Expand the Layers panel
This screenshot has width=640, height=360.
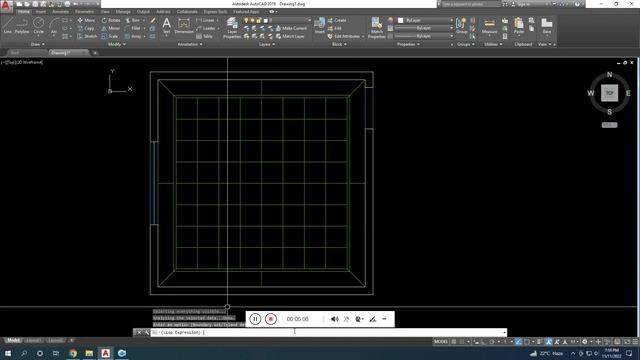tap(267, 44)
